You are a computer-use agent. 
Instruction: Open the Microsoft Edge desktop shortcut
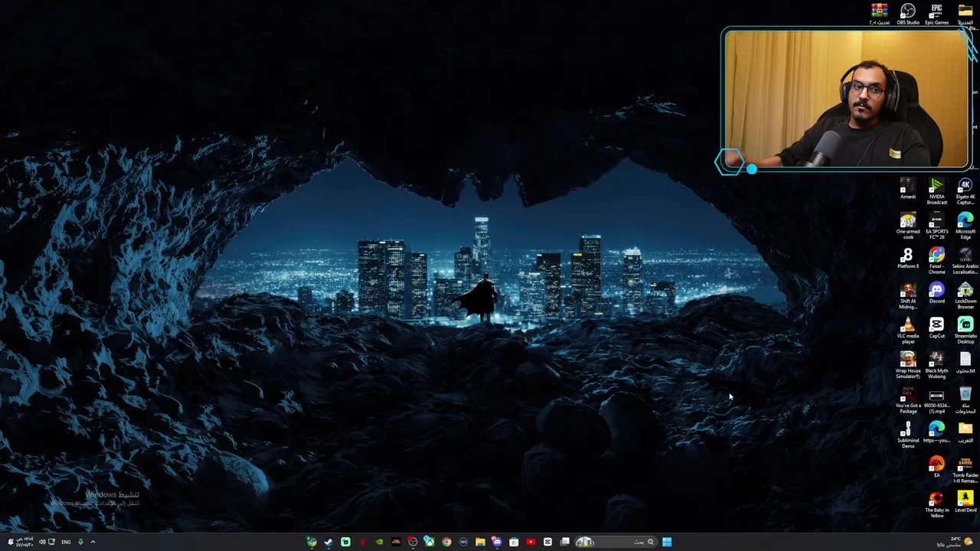click(965, 227)
